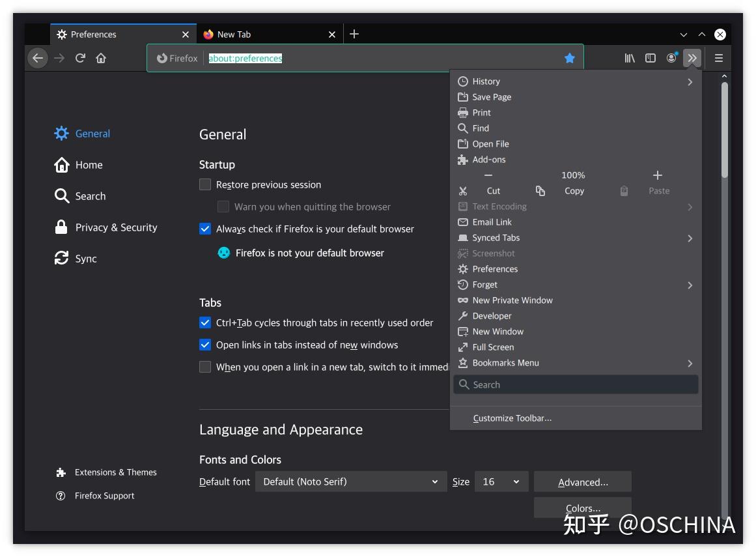The height and width of the screenshot is (557, 756).
Task: Uncheck Always check default browser option
Action: pos(205,229)
